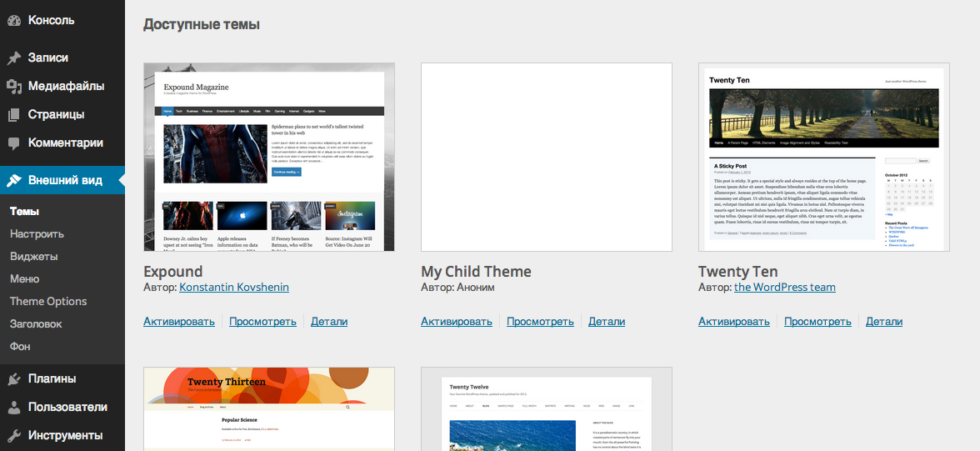Click the Пользователи user icon
980x451 pixels.
coord(14,408)
